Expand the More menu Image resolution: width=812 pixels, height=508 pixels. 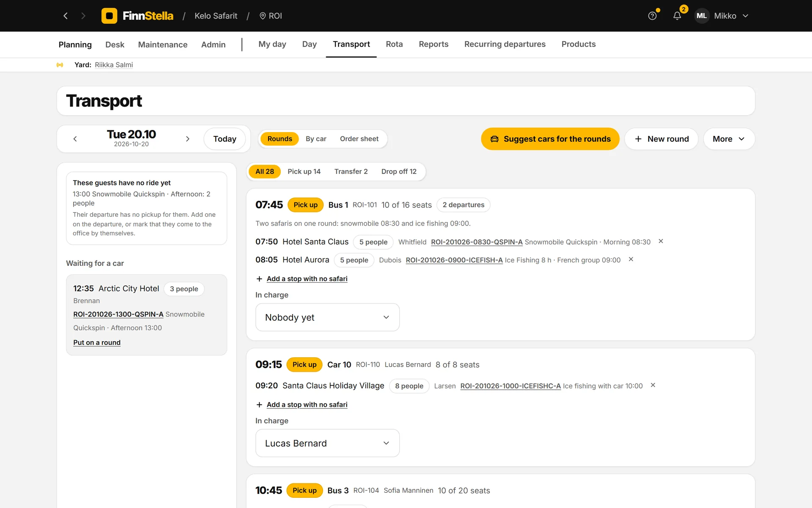tap(729, 139)
